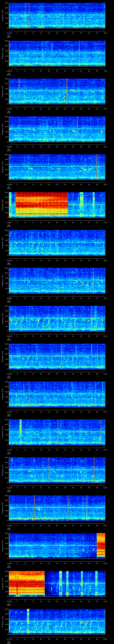Click the 4:12:00 start time label
Image resolution: width=114 pixels, height=644 pixels.
tap(9, 450)
